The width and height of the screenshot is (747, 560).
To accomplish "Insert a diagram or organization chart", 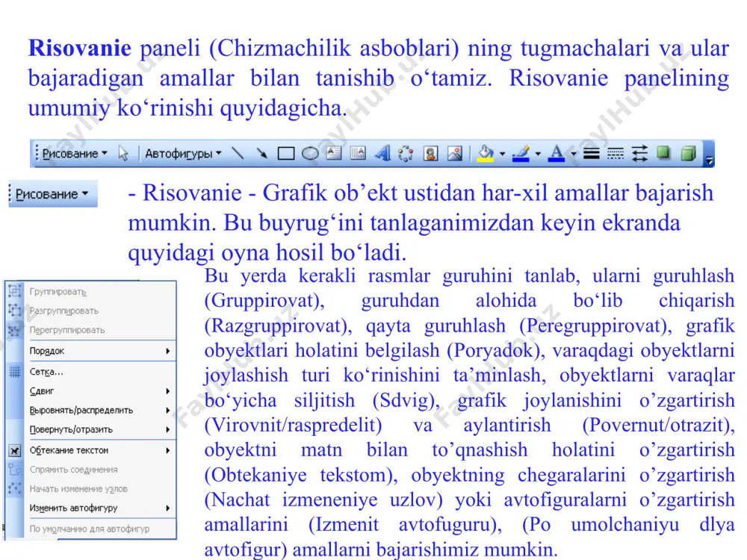I will pyautogui.click(x=406, y=153).
